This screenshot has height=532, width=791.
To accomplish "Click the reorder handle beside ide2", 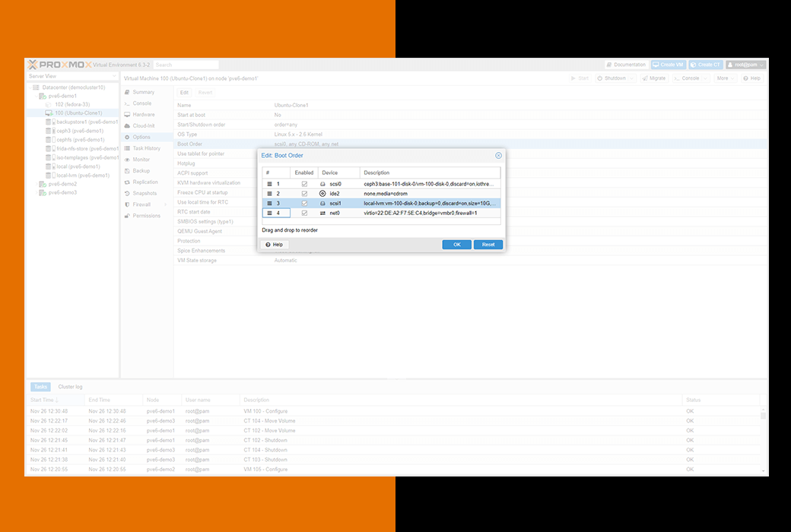I will (x=269, y=194).
